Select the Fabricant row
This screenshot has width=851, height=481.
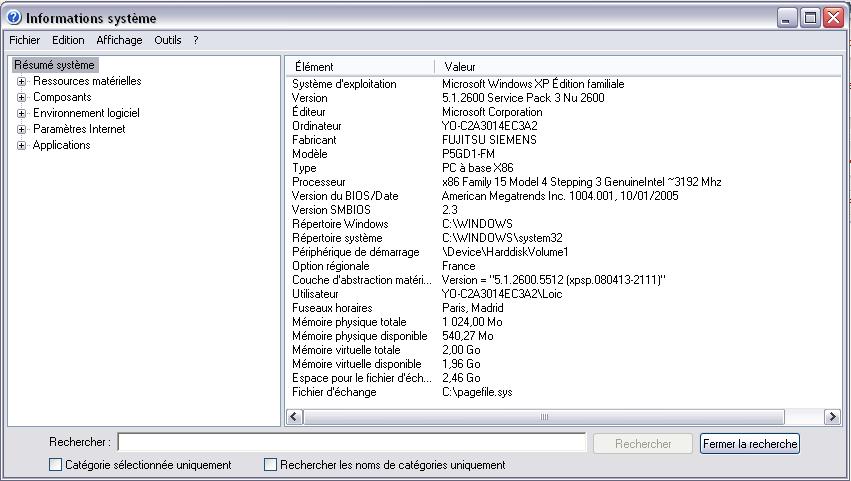pos(563,140)
